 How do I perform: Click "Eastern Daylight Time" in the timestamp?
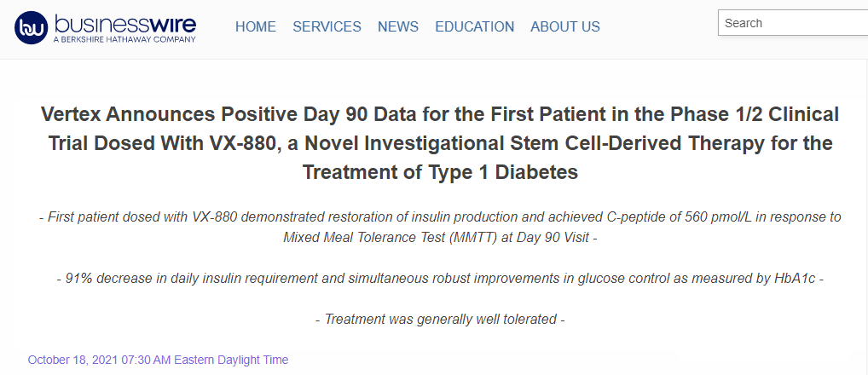pos(231,360)
